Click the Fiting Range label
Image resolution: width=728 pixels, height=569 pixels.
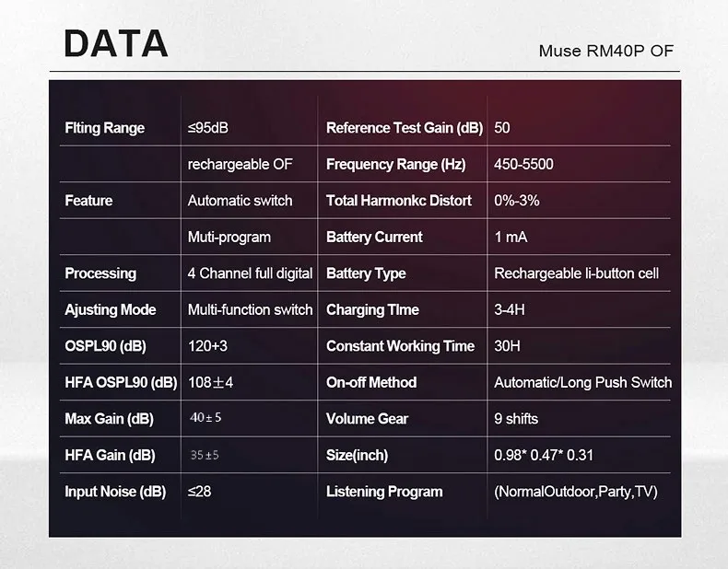point(104,128)
